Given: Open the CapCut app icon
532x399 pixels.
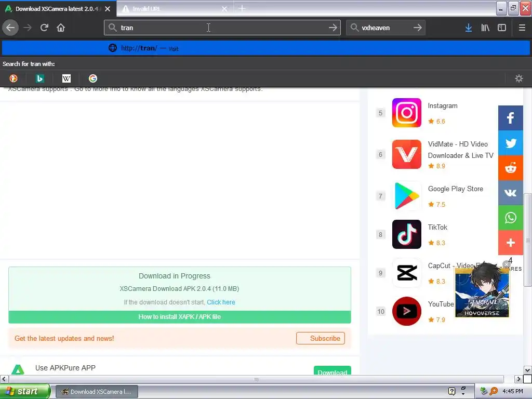Looking at the screenshot, I should [406, 273].
